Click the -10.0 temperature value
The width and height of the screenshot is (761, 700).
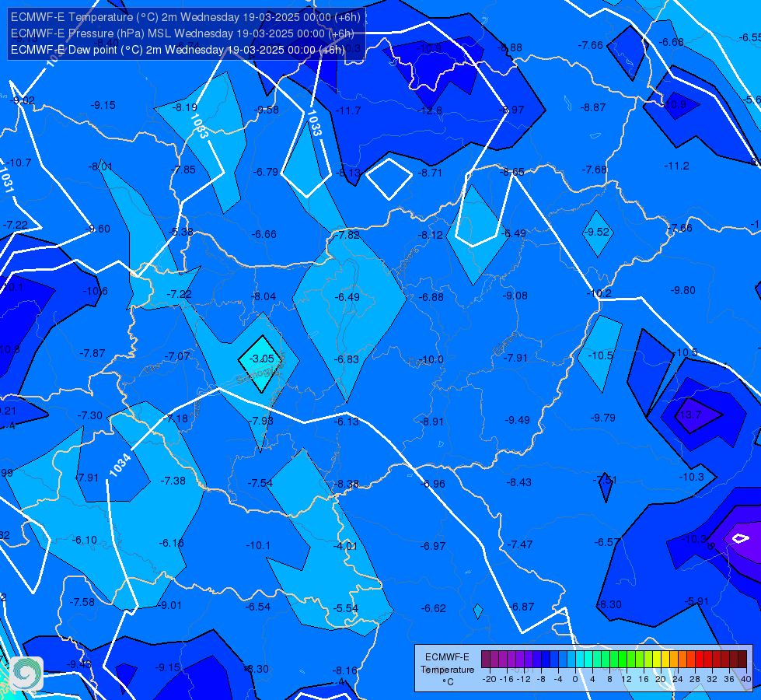[x=431, y=359]
